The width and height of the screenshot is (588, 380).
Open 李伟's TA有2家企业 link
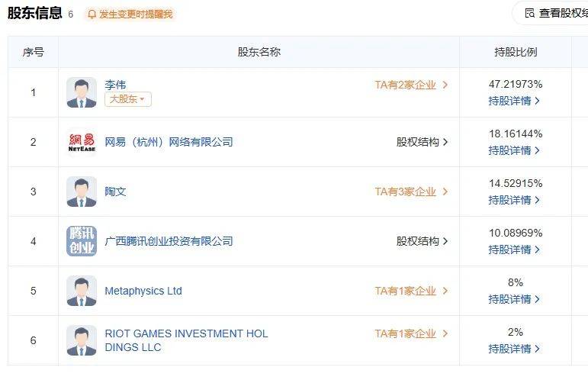coord(411,85)
